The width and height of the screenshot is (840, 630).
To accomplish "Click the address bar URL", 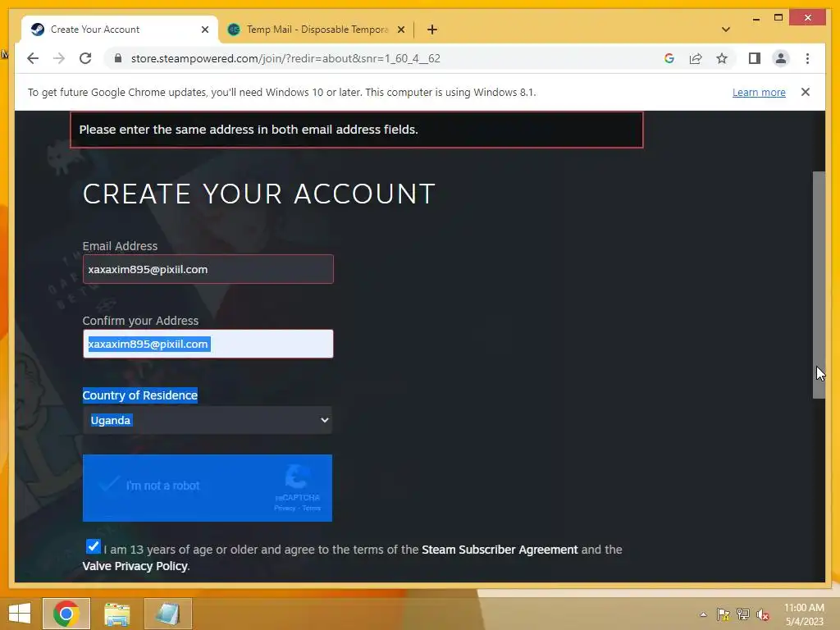I will coord(285,58).
